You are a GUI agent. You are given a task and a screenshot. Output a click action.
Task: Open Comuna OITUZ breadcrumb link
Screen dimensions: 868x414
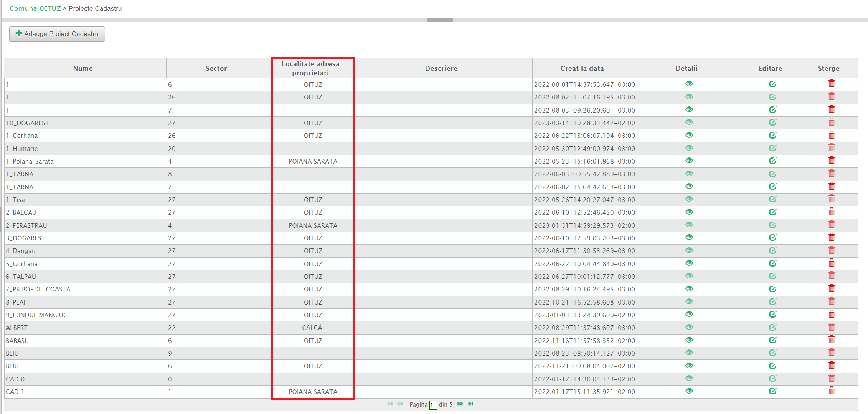click(35, 8)
